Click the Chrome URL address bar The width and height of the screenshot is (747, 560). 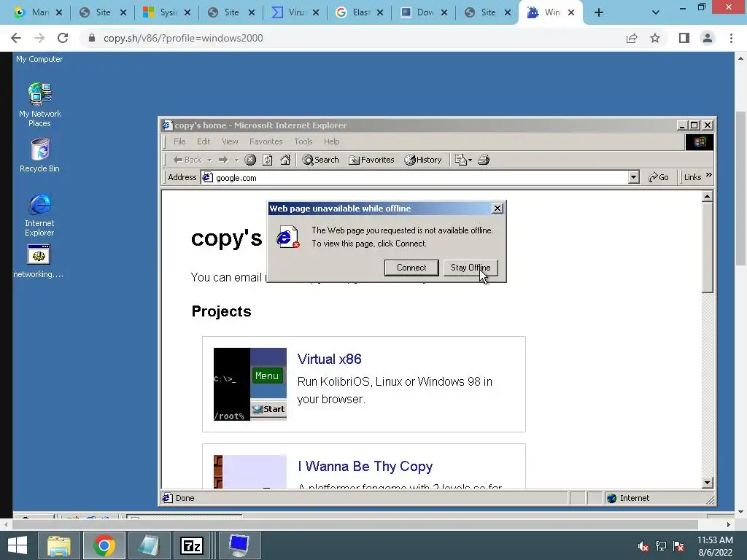(352, 38)
